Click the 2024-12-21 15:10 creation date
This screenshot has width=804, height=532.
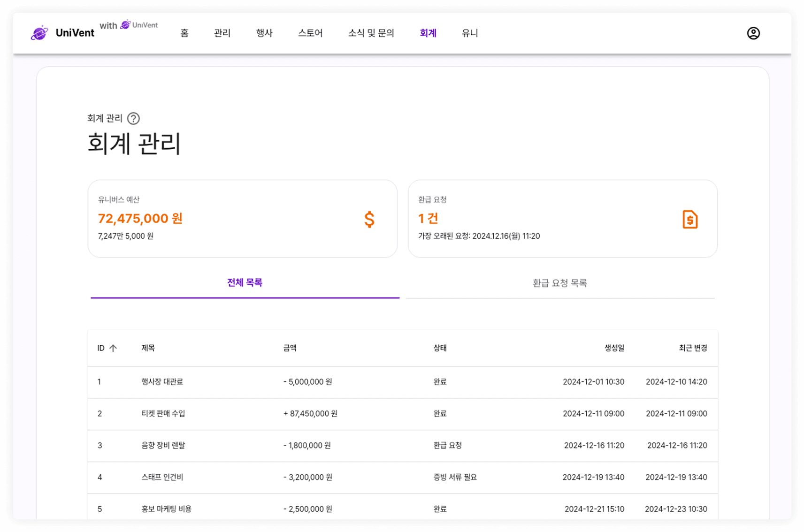coord(594,509)
